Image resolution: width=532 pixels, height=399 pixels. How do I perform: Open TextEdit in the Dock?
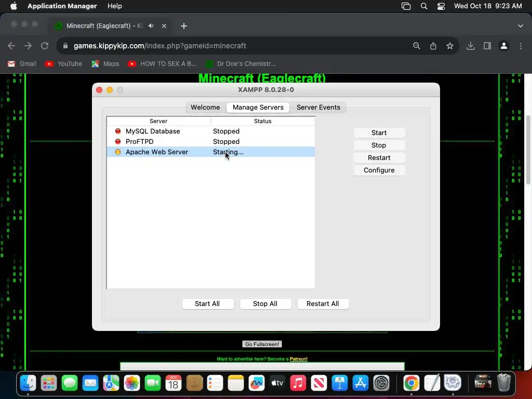(432, 383)
